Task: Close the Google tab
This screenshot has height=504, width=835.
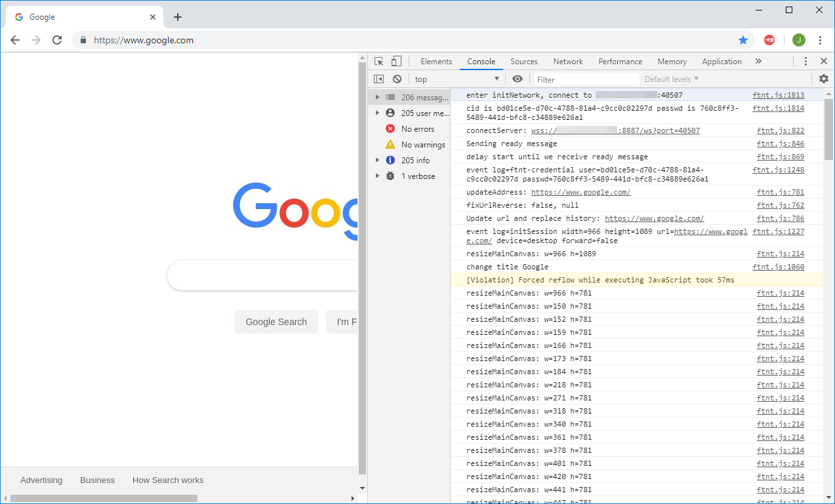Action: [x=153, y=17]
